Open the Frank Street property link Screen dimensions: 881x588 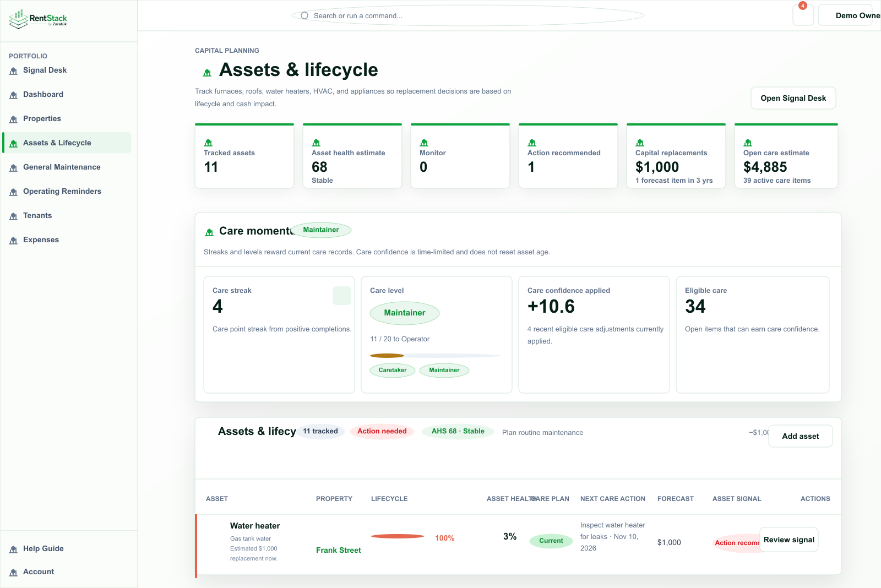pos(339,550)
